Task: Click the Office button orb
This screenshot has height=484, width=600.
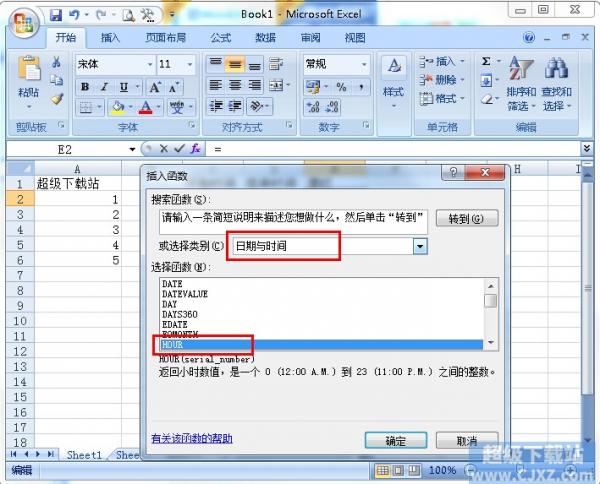Action: click(x=24, y=22)
